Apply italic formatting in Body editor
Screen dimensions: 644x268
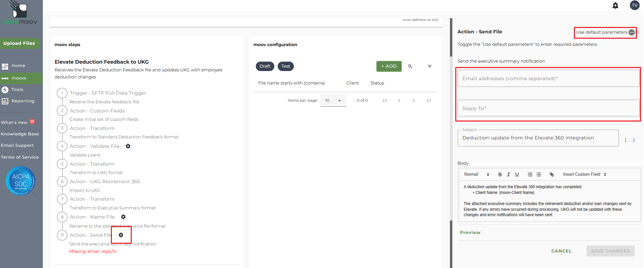click(509, 174)
